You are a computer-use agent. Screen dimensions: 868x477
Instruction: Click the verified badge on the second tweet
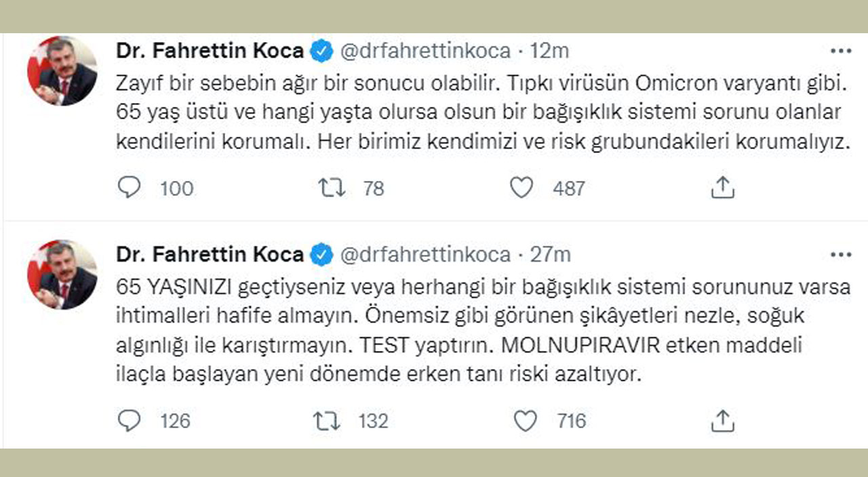click(x=321, y=255)
